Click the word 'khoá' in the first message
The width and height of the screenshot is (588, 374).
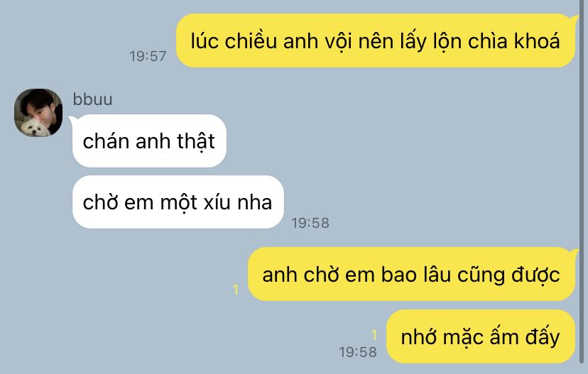point(537,40)
